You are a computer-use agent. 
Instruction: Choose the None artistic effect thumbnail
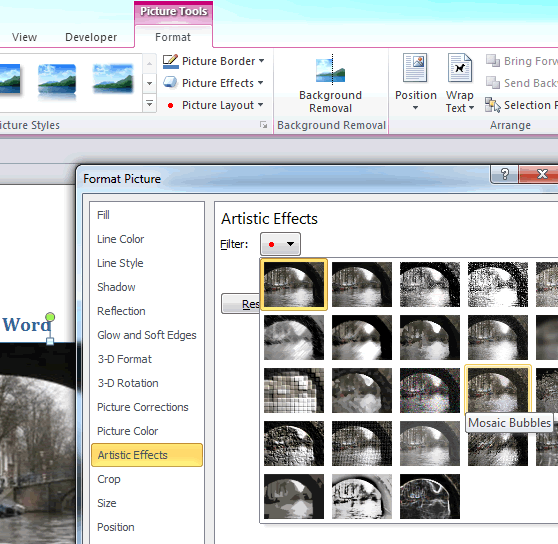tap(294, 285)
